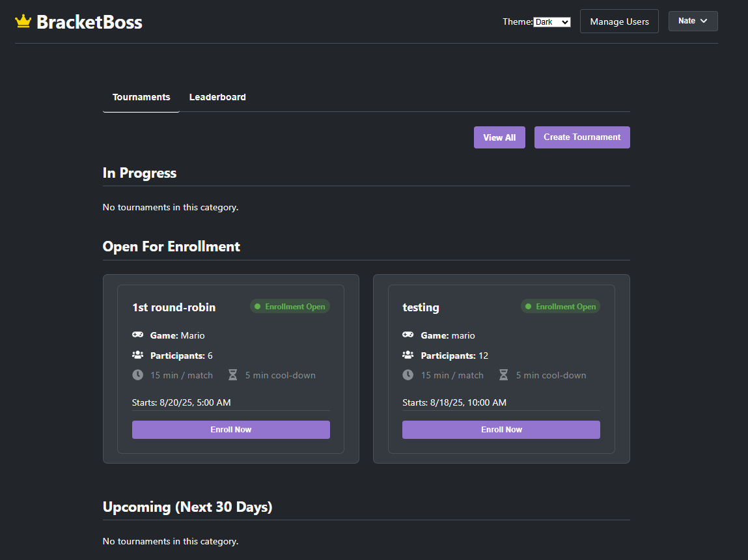This screenshot has height=560, width=748.
Task: Click '15 min / match' in testing card
Action: click(452, 376)
